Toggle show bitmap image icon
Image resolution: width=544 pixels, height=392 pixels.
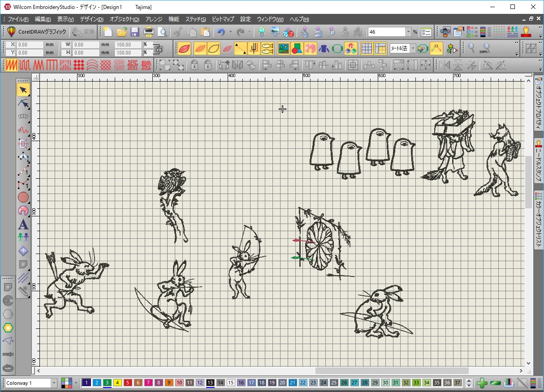[x=283, y=48]
